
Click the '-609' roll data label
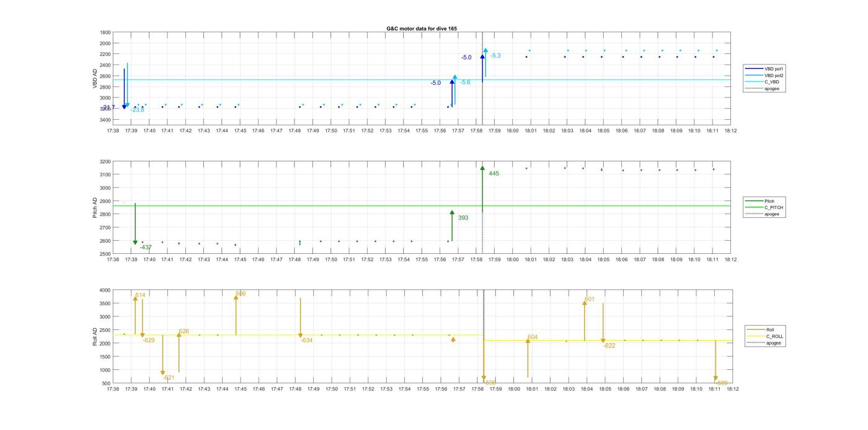click(722, 383)
